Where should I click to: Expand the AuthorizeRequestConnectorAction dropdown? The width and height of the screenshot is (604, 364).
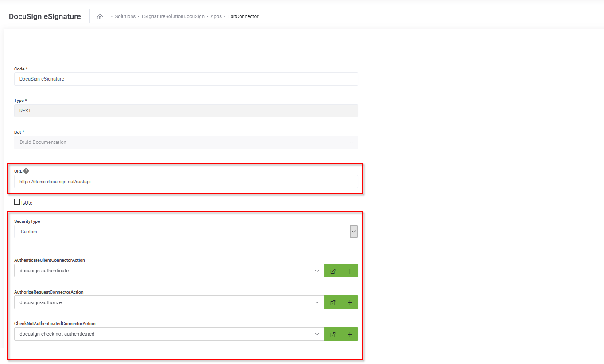coord(317,302)
